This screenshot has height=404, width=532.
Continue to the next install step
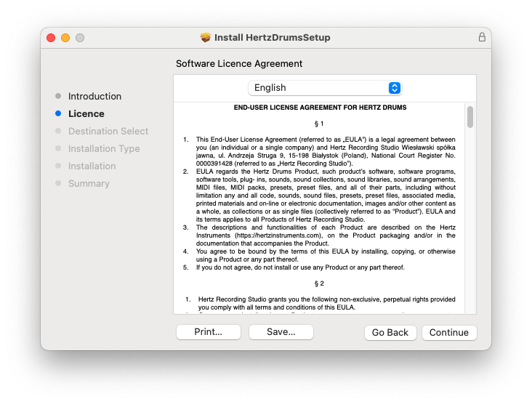pos(449,332)
